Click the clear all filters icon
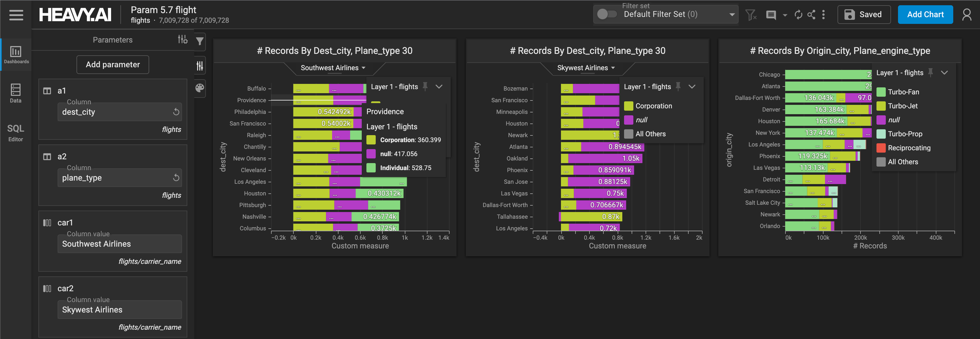Screen dimensions: 980x339 coord(751,15)
